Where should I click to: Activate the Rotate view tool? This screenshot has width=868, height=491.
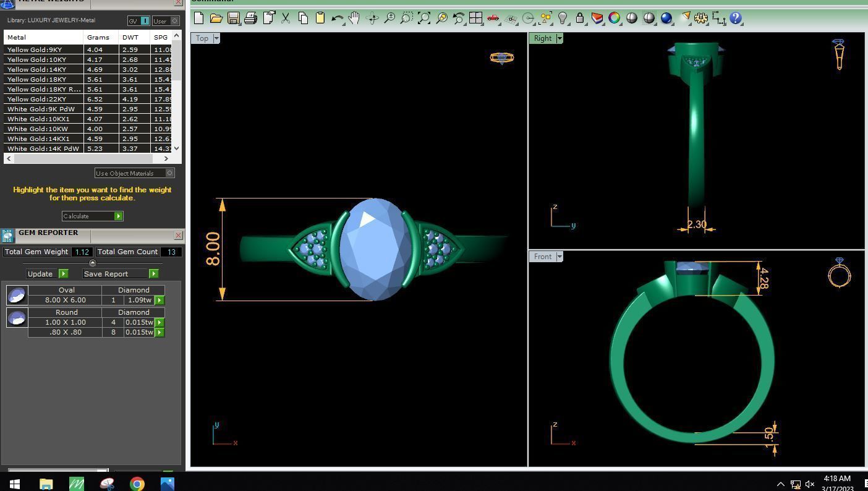tap(372, 19)
